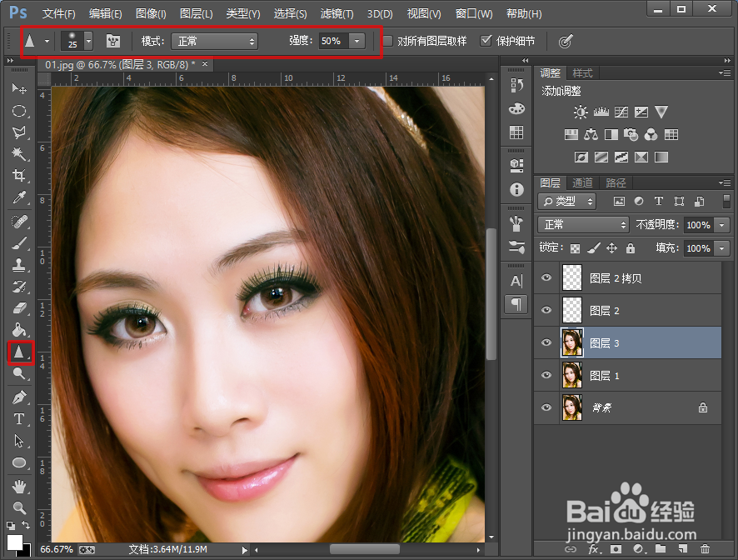Image resolution: width=738 pixels, height=560 pixels.
Task: Hide layer 图层 1
Action: click(546, 375)
